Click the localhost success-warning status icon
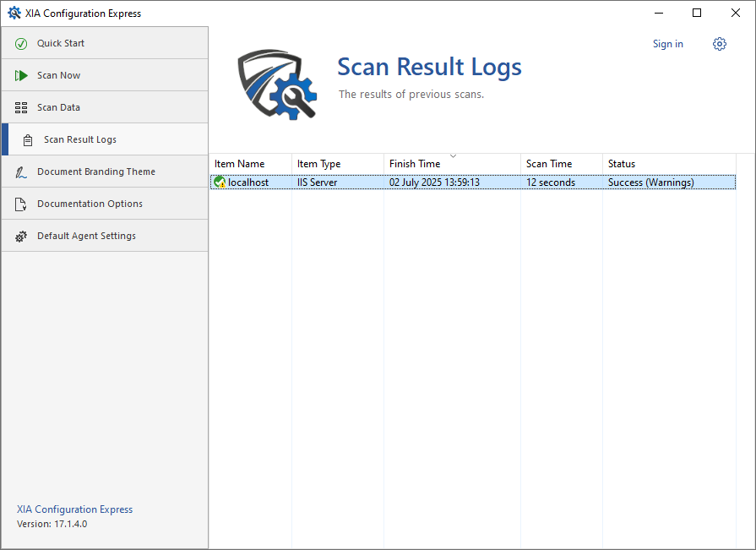The width and height of the screenshot is (756, 550). tap(220, 182)
